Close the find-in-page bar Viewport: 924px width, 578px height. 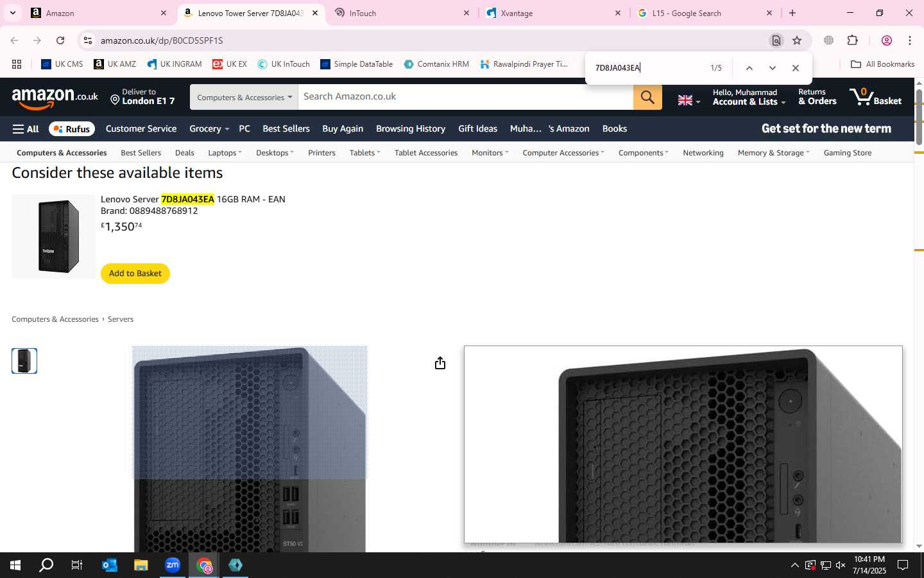pyautogui.click(x=796, y=68)
